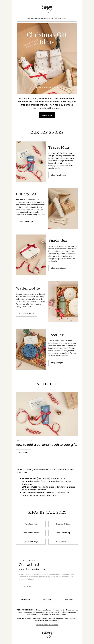94x644 pixels.
Task: Open the PINTEREST link
Action: pyautogui.click(x=69, y=600)
